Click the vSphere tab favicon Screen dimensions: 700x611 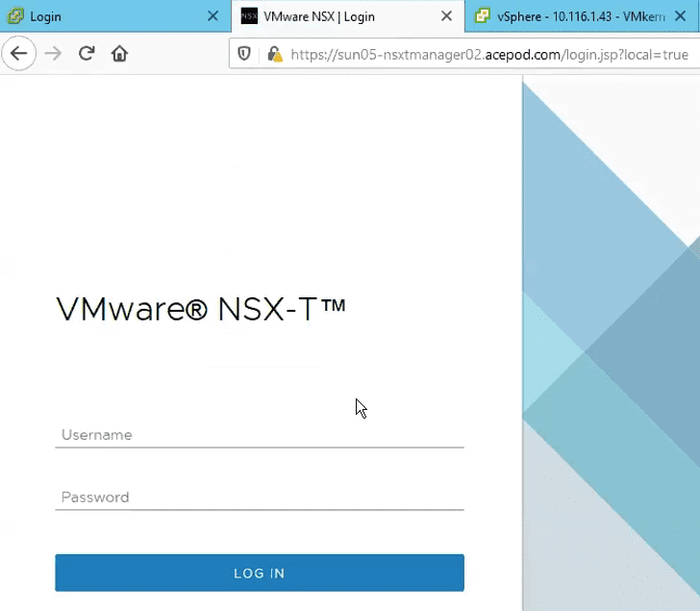tap(483, 16)
